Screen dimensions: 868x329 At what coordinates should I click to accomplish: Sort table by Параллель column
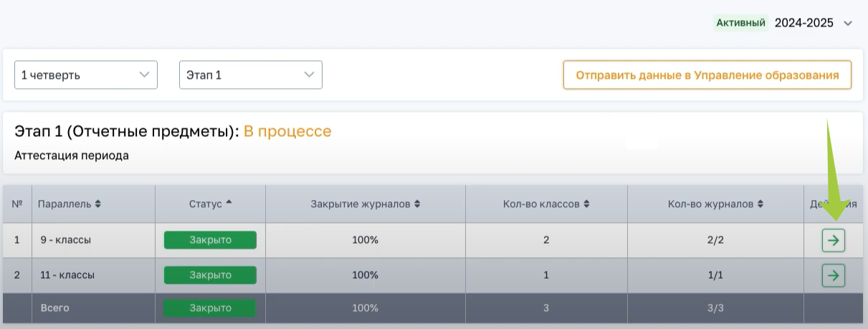tap(69, 204)
